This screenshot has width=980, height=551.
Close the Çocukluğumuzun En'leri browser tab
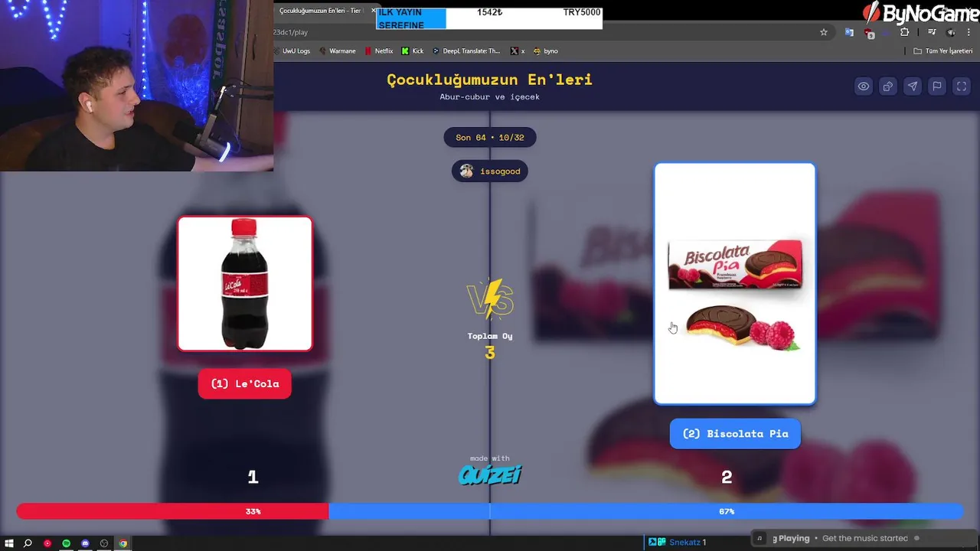(374, 11)
